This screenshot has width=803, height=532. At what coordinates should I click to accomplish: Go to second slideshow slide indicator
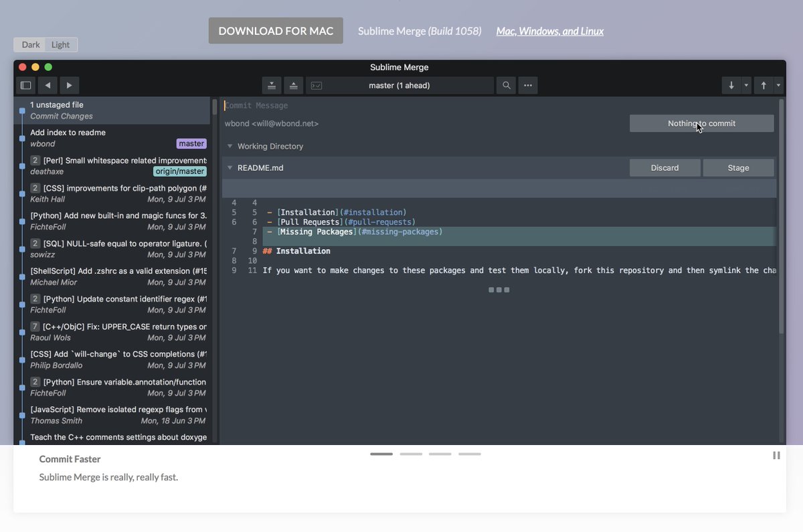411,454
